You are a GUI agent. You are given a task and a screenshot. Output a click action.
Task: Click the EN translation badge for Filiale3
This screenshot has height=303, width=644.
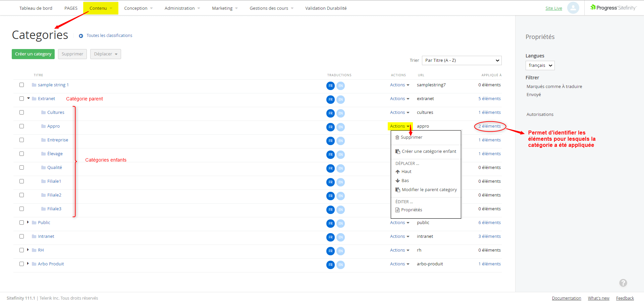(340, 210)
